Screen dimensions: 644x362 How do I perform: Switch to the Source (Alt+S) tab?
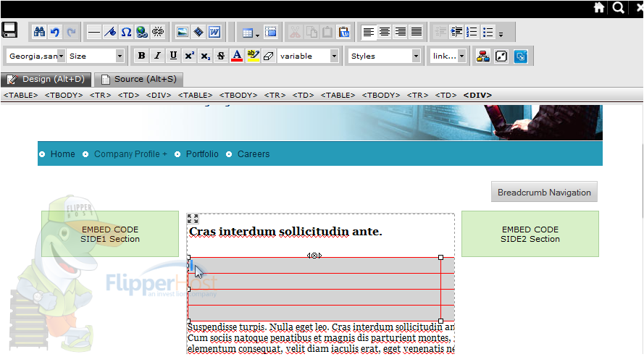point(139,79)
